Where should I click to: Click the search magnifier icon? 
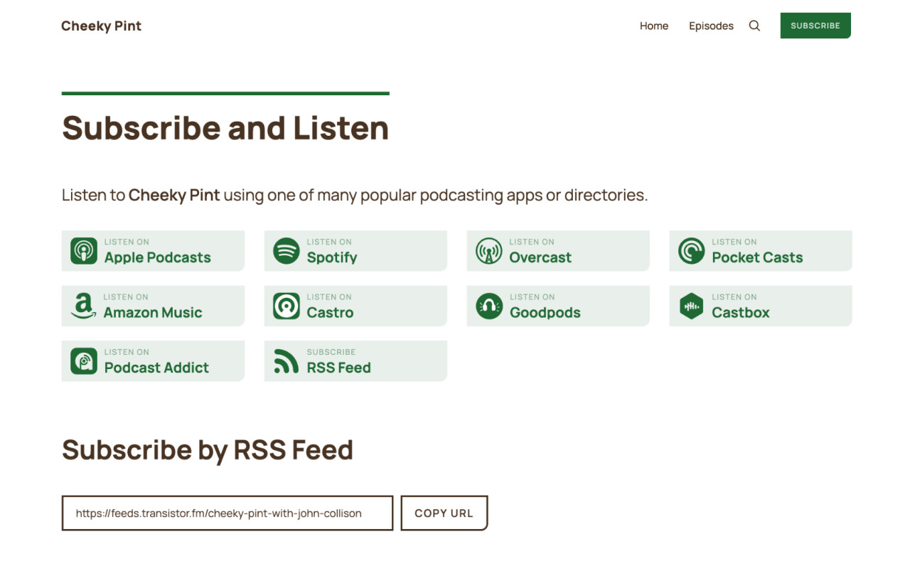(x=754, y=26)
